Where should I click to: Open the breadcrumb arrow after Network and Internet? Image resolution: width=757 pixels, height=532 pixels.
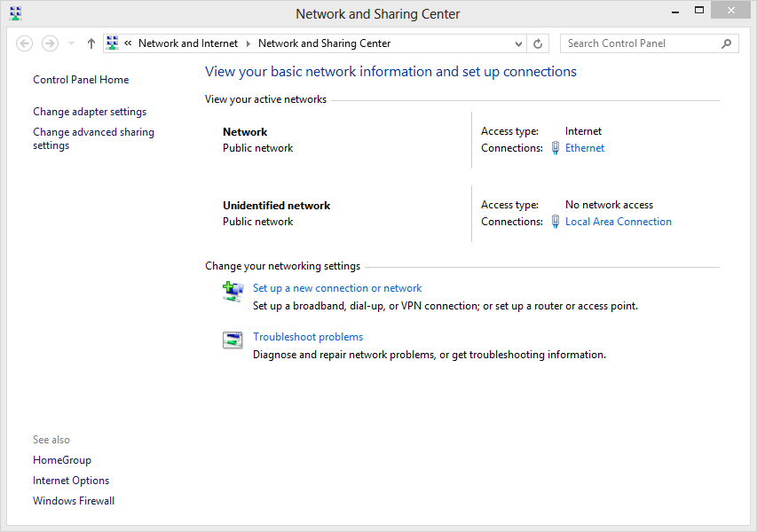point(248,43)
